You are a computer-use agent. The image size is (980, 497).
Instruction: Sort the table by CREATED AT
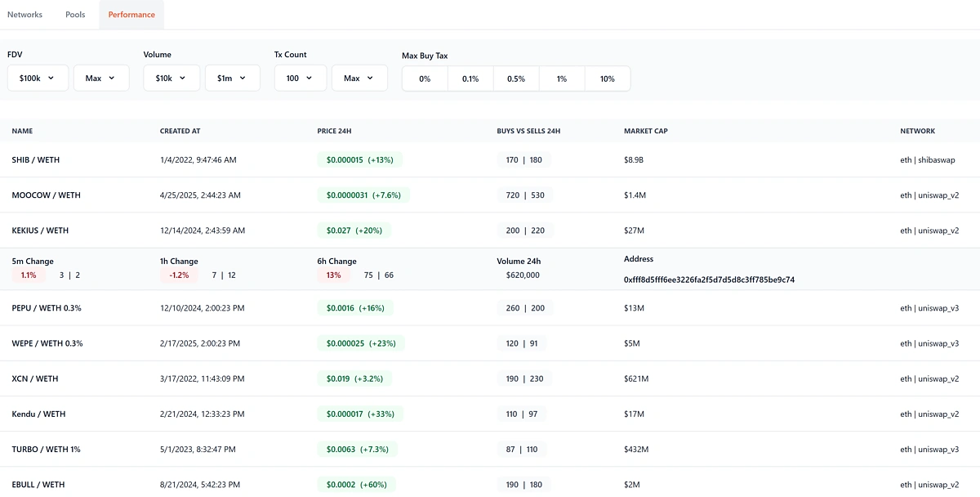(x=178, y=131)
